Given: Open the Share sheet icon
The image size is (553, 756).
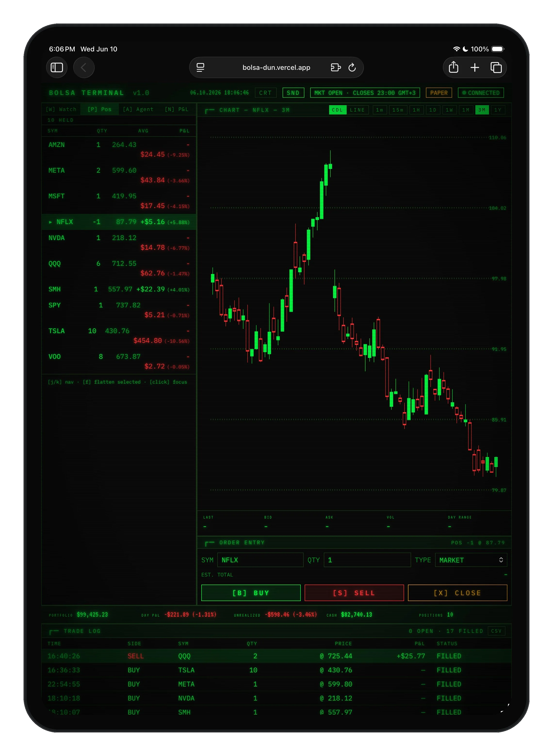Looking at the screenshot, I should (x=453, y=67).
